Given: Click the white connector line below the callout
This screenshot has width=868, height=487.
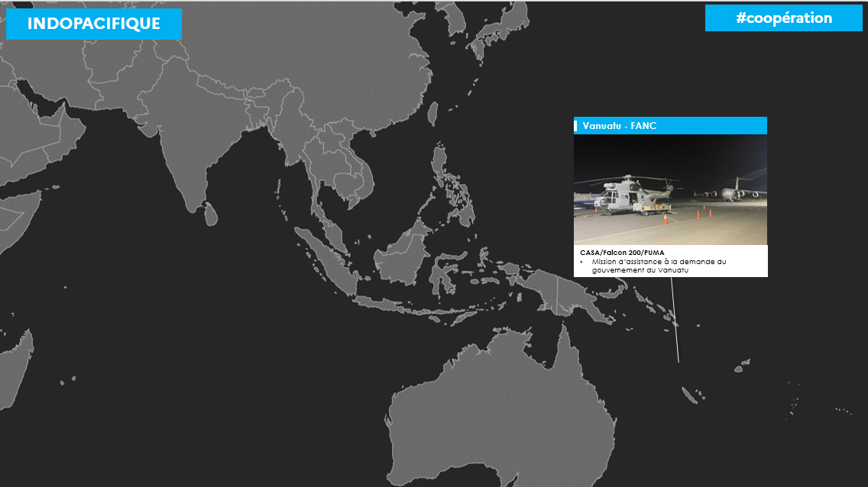Looking at the screenshot, I should point(675,320).
